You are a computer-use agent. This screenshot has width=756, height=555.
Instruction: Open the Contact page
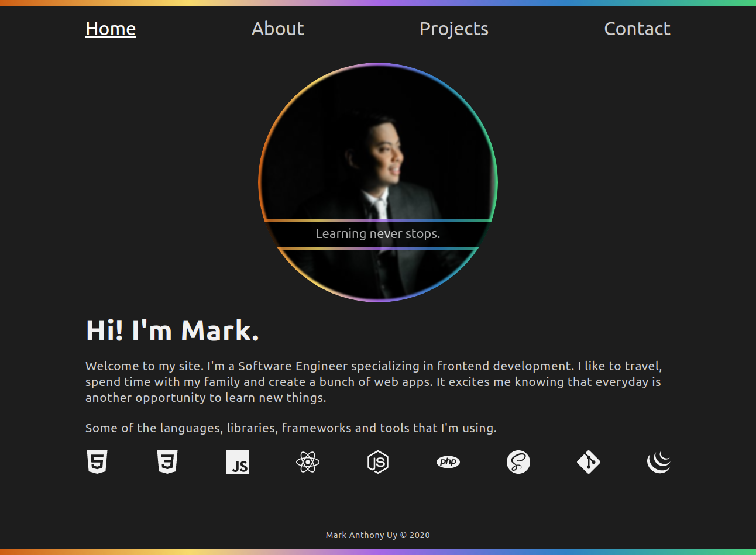pyautogui.click(x=637, y=28)
